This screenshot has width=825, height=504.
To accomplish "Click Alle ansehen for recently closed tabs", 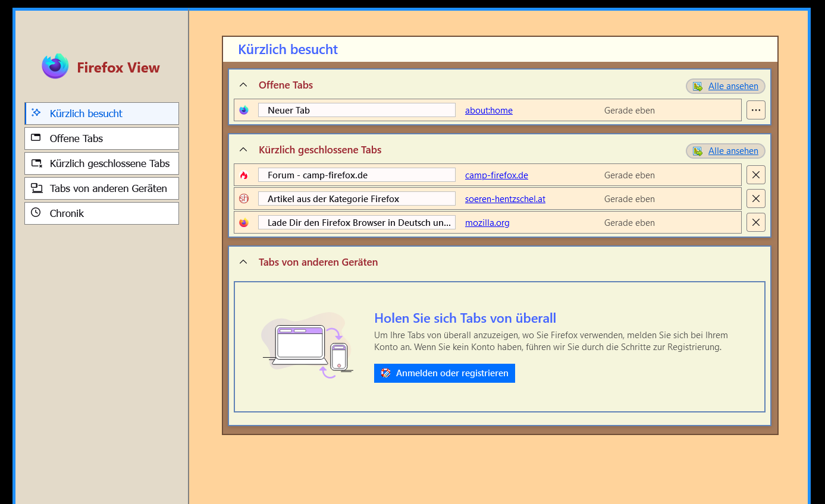I will pos(732,151).
